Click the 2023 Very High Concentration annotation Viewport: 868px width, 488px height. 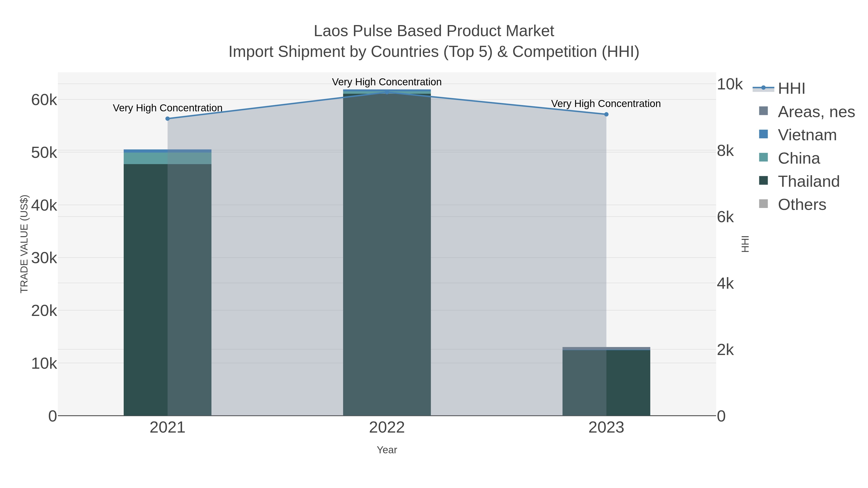coord(606,104)
